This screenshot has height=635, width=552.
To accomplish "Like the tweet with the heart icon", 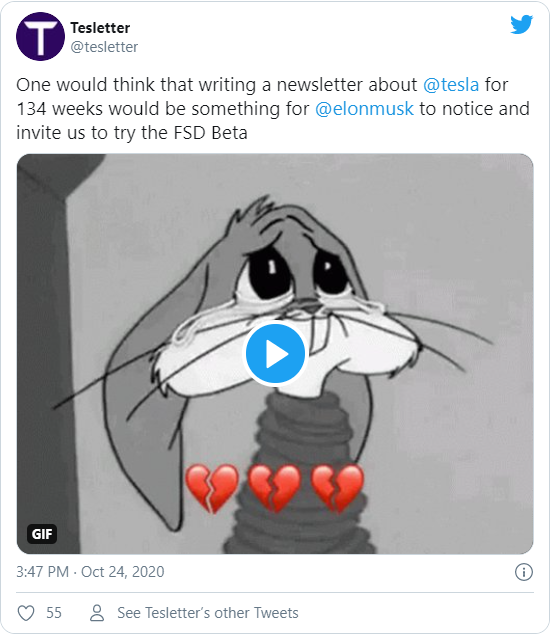I will [x=26, y=613].
